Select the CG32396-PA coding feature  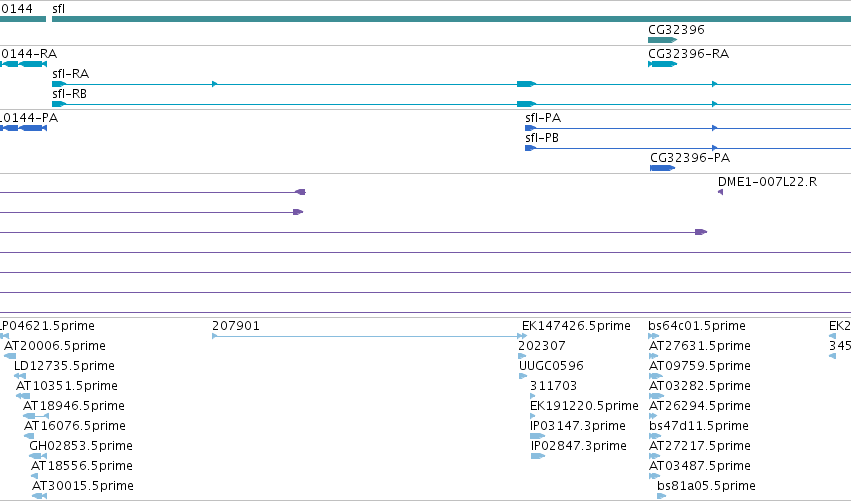(x=663, y=168)
